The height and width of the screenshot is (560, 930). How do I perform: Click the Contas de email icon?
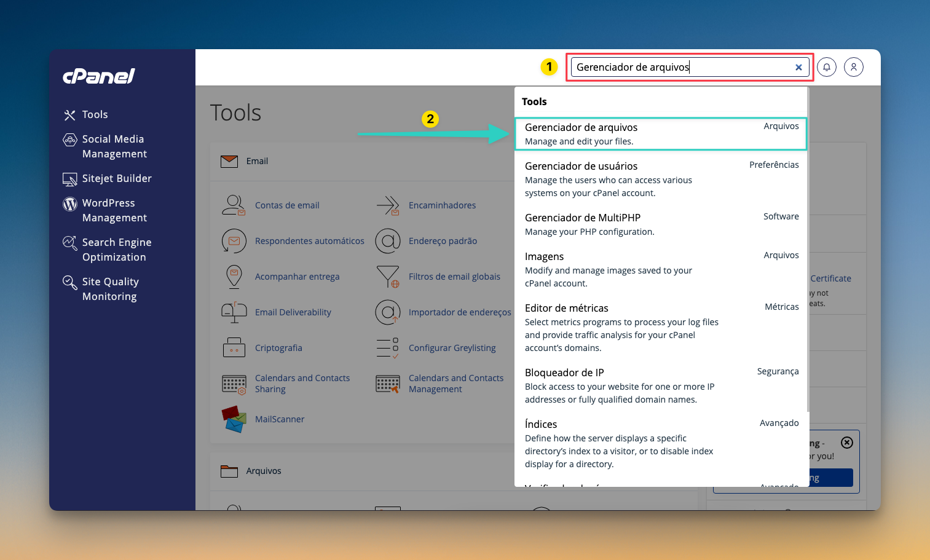234,205
